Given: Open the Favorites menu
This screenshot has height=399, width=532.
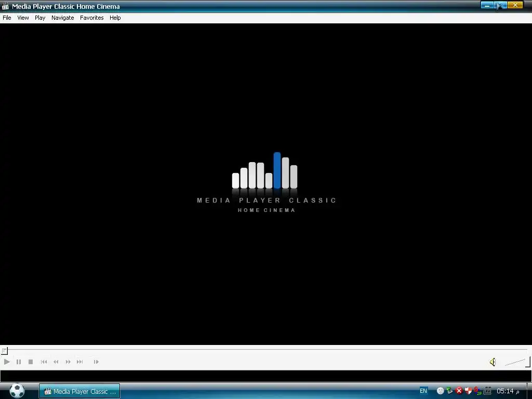Looking at the screenshot, I should 91,18.
